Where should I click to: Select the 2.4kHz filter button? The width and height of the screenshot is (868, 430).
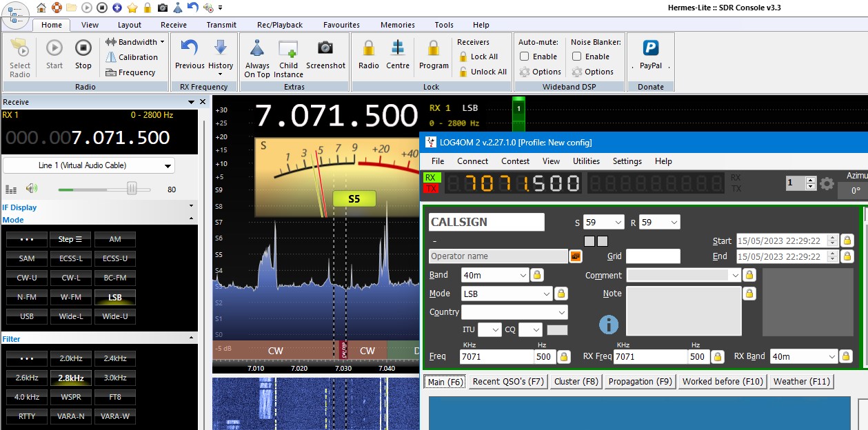pos(114,358)
